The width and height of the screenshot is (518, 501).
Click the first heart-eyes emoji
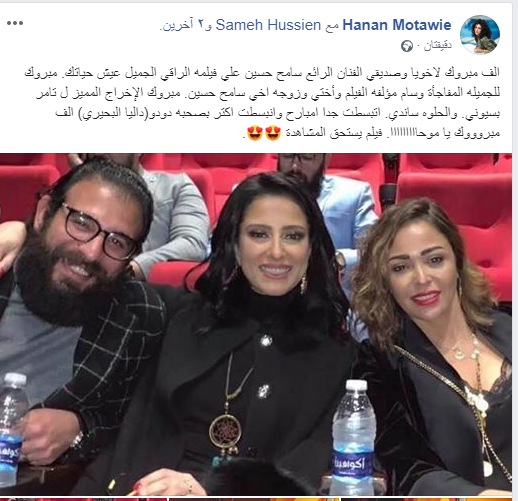coord(273,133)
